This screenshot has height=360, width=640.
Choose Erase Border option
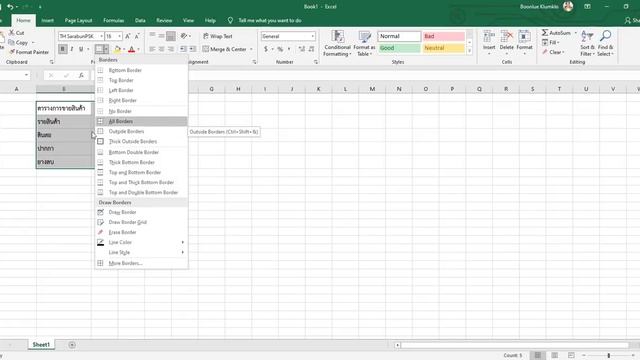tap(142, 232)
